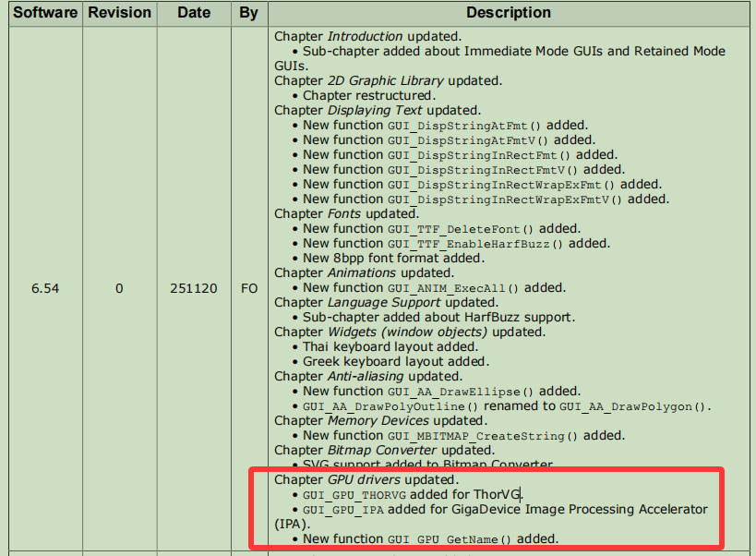The width and height of the screenshot is (756, 556).
Task: Select the date value 251120
Action: pos(194,288)
